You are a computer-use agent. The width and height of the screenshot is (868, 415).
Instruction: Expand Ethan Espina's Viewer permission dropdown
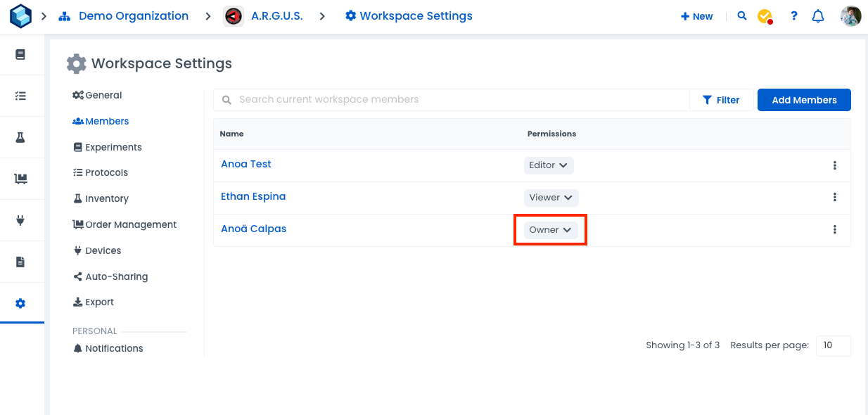[x=551, y=198]
